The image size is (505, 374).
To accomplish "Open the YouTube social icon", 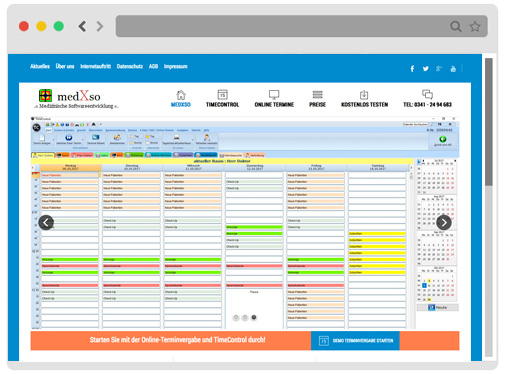I will (x=453, y=69).
